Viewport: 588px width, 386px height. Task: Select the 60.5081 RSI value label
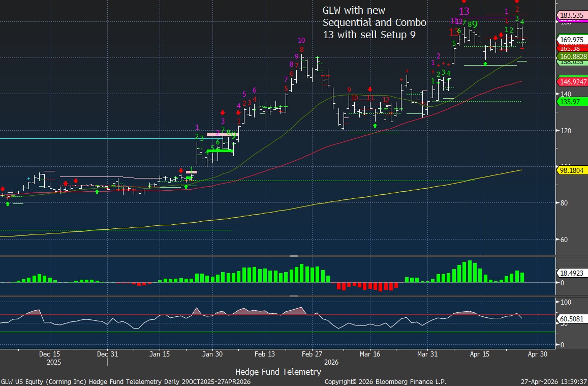click(x=572, y=318)
